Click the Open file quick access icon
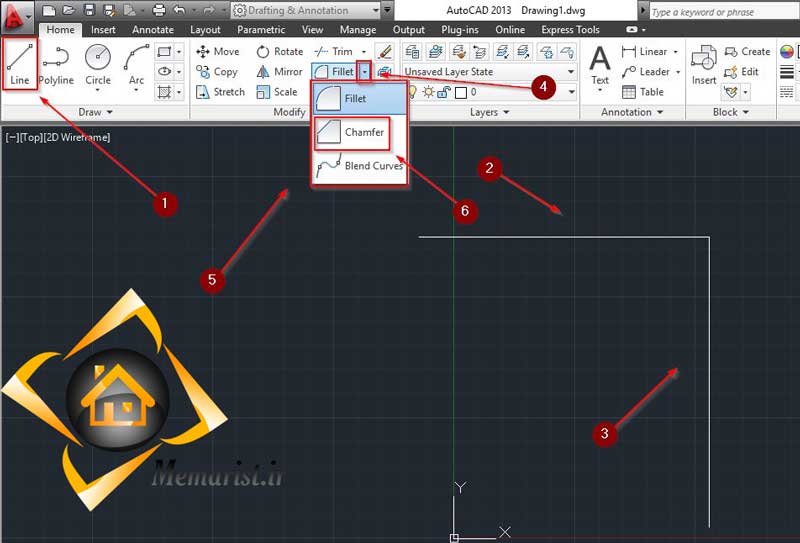 click(x=68, y=10)
